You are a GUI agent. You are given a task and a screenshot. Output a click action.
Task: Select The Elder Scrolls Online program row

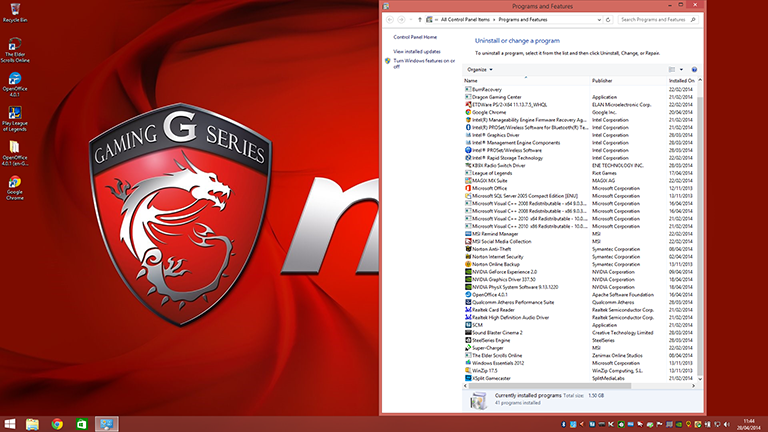pyautogui.click(x=579, y=355)
